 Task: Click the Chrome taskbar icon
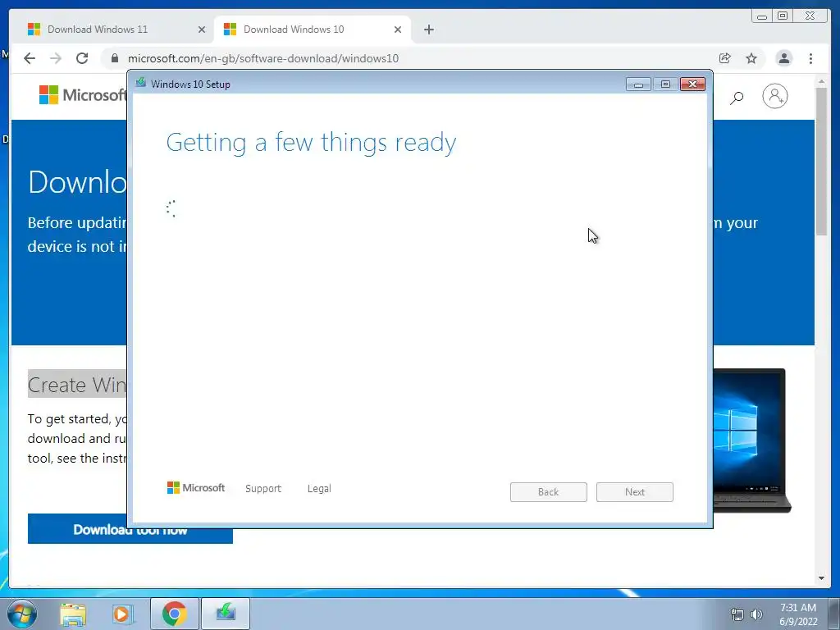click(174, 614)
